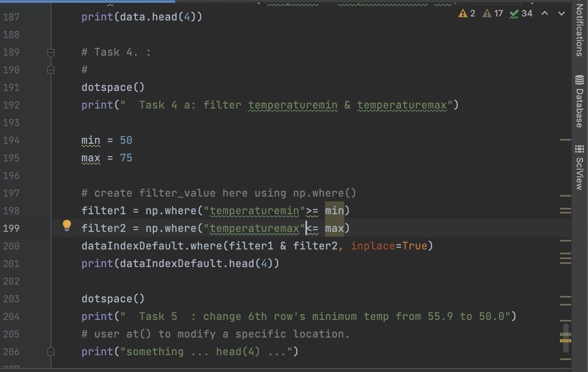Click 'filter1' variable on line 198

(x=104, y=211)
